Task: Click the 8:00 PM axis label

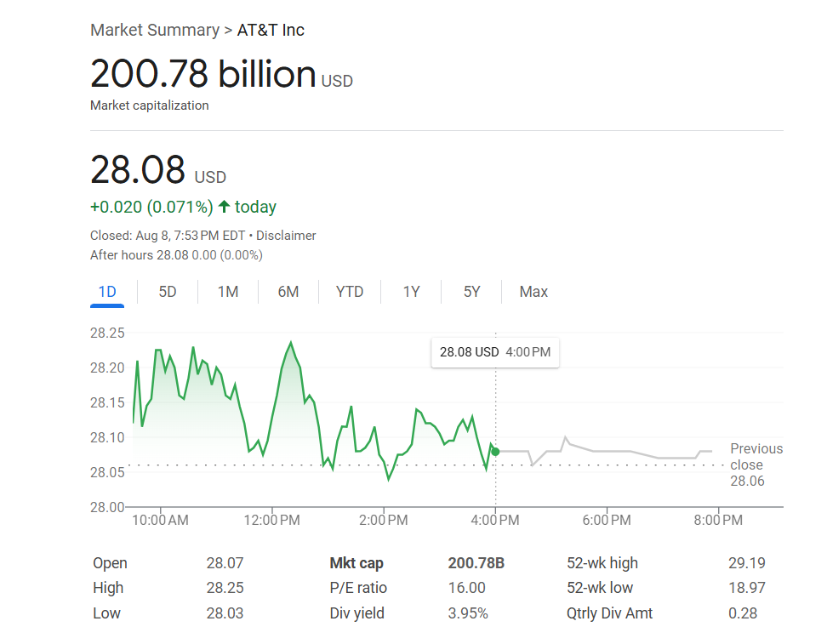Action: pos(718,520)
